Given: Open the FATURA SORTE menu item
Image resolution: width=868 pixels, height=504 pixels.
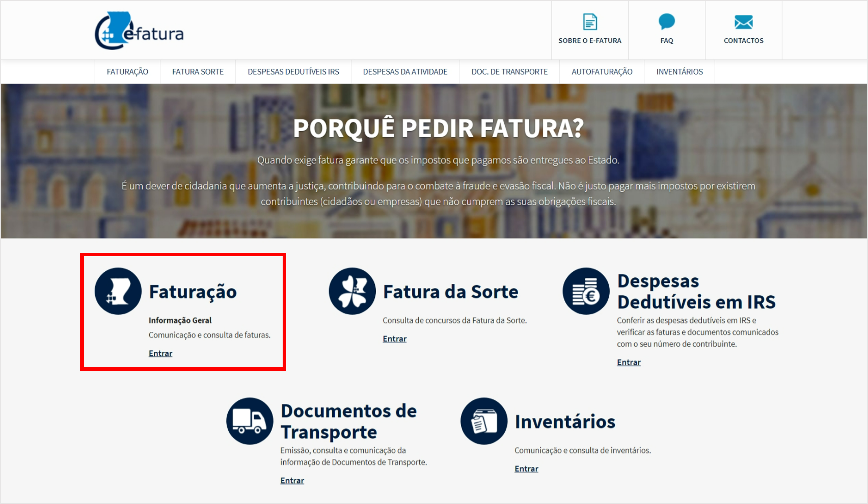Looking at the screenshot, I should pyautogui.click(x=198, y=72).
